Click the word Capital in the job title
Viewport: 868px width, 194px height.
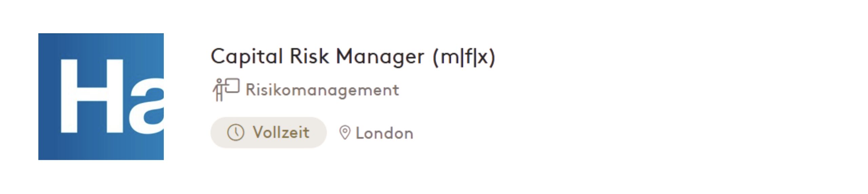(x=246, y=57)
